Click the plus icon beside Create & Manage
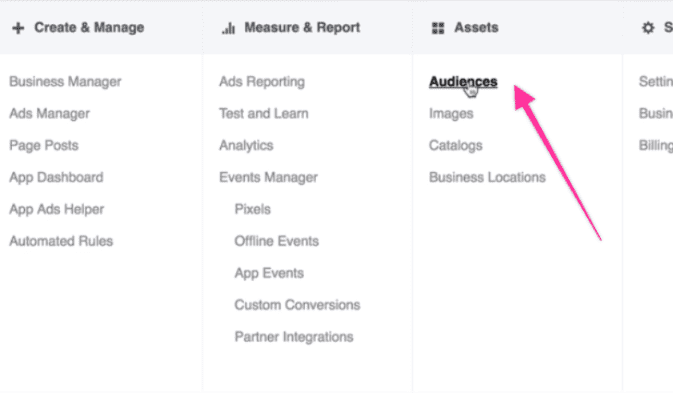Image resolution: width=673 pixels, height=393 pixels. [x=18, y=28]
